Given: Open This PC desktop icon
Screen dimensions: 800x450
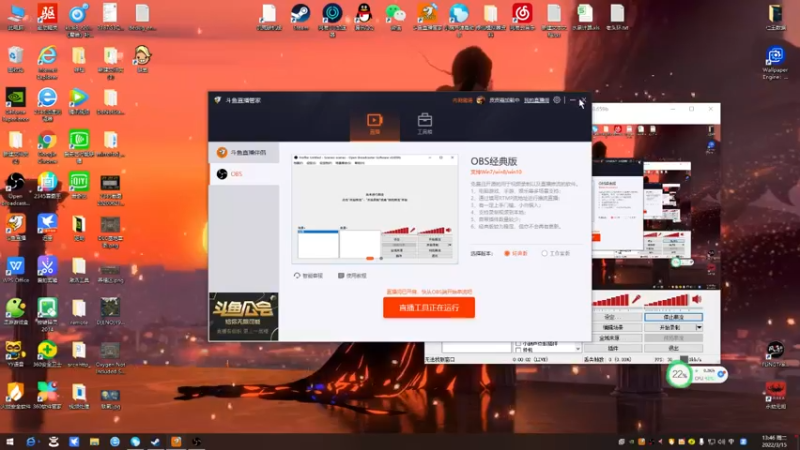Looking at the screenshot, I should pos(15,17).
